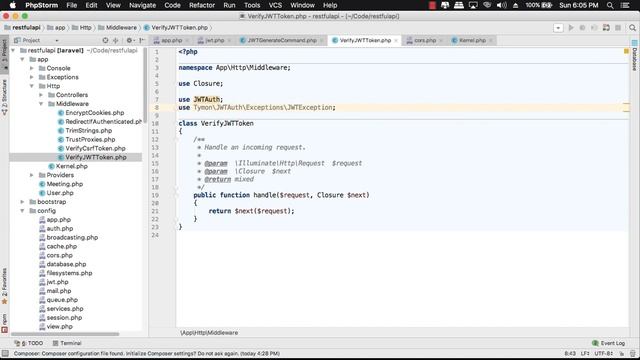Open Project panel settings gear
The height and width of the screenshot is (360, 640).
tap(129, 40)
